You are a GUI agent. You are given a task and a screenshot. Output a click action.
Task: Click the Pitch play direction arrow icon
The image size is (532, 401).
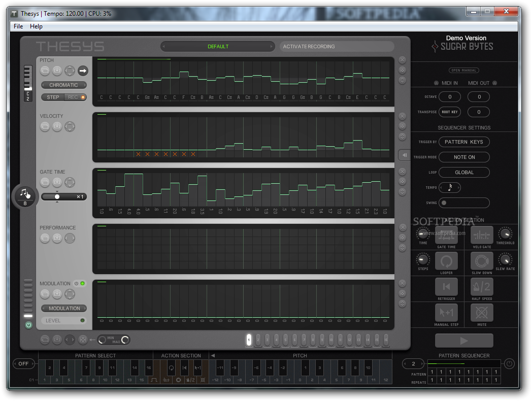[83, 71]
